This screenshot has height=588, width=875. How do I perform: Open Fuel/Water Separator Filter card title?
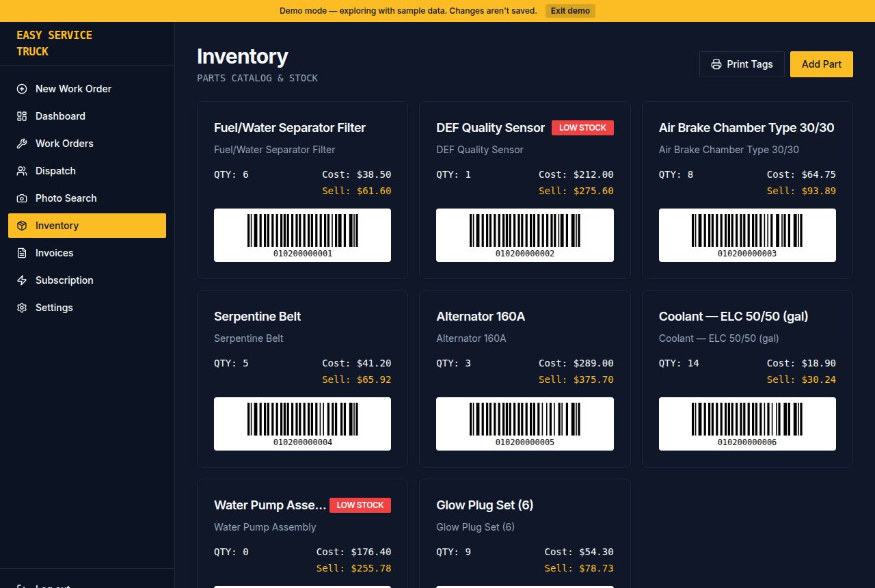point(290,128)
